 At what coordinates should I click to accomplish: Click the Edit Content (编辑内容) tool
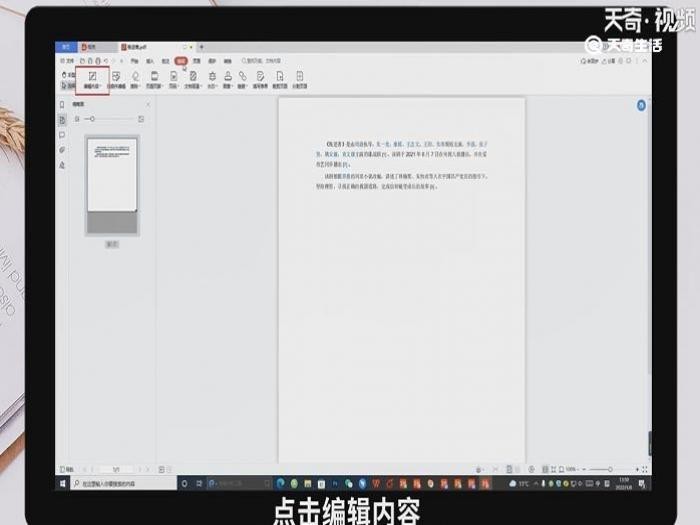(x=92, y=78)
